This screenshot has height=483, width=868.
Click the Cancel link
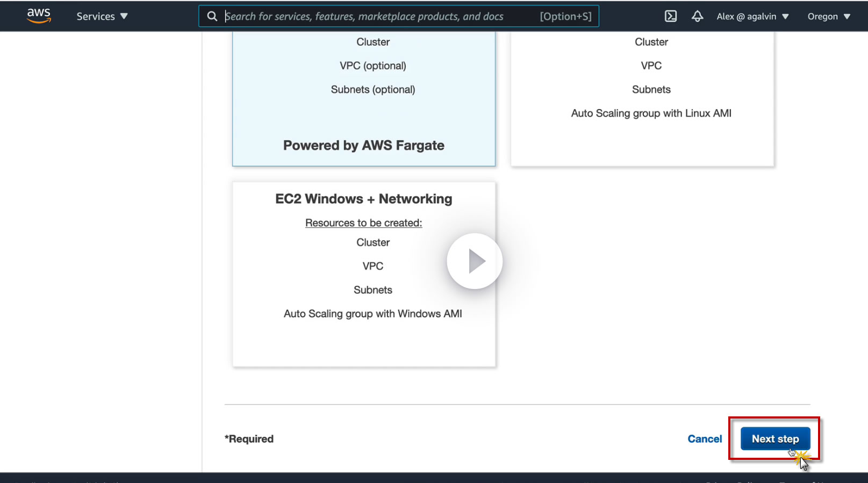705,439
